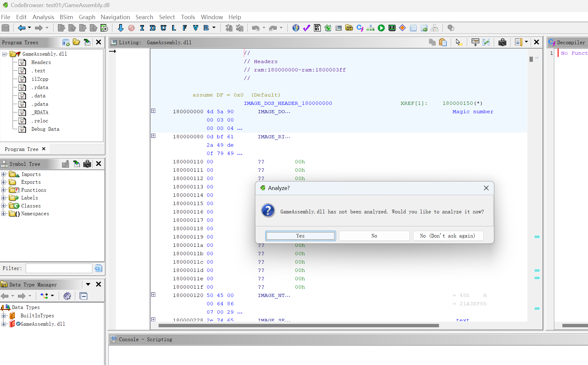Open the memory map chip icon

tap(392, 28)
